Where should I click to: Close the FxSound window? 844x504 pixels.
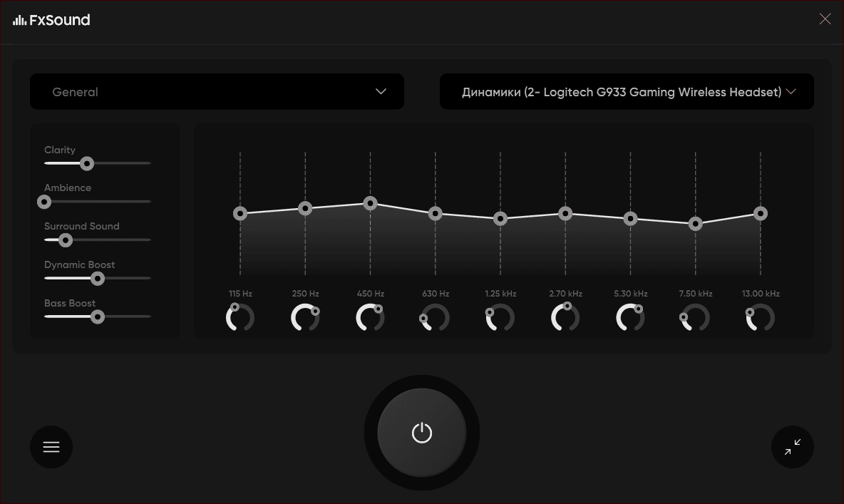[825, 19]
